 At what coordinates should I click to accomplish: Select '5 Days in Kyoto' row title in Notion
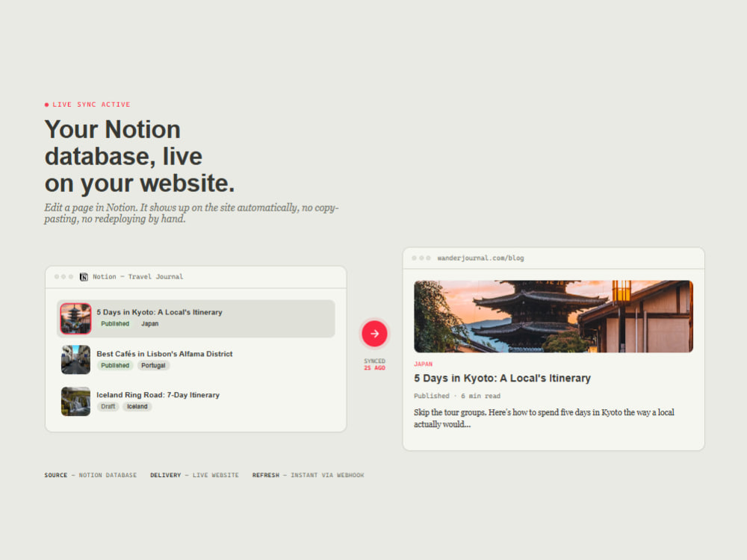tap(159, 312)
